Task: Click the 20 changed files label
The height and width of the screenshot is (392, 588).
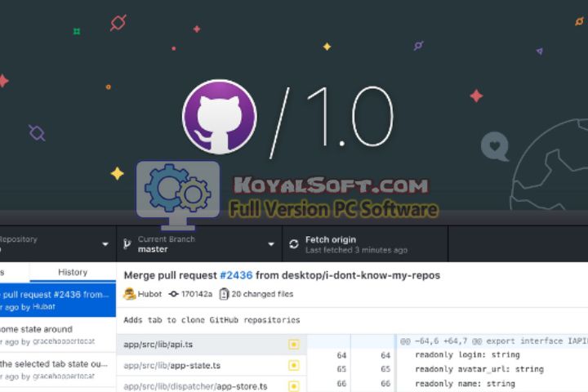Action: (x=262, y=294)
